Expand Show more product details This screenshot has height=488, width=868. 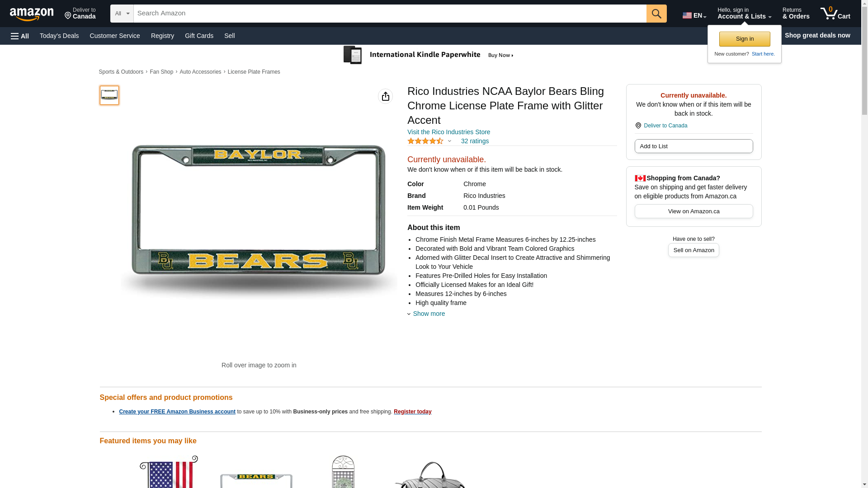pyautogui.click(x=429, y=314)
